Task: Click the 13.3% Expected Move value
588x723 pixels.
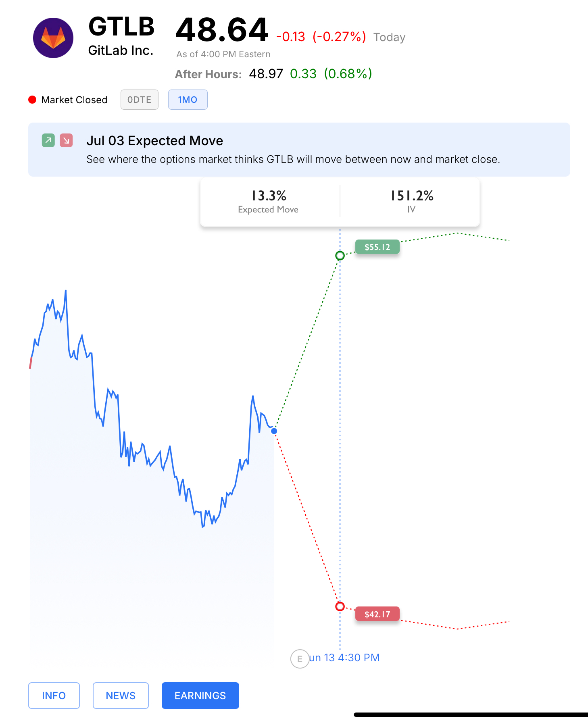Action: click(x=269, y=196)
